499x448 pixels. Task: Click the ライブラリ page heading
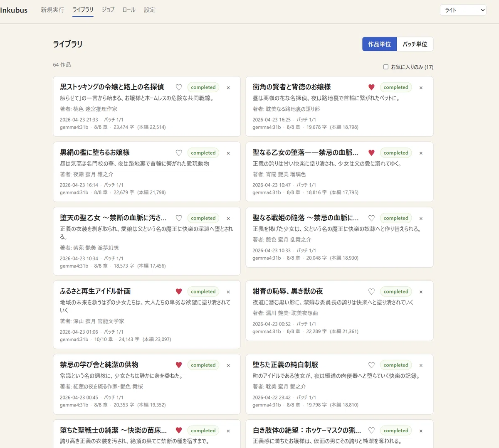(x=68, y=44)
